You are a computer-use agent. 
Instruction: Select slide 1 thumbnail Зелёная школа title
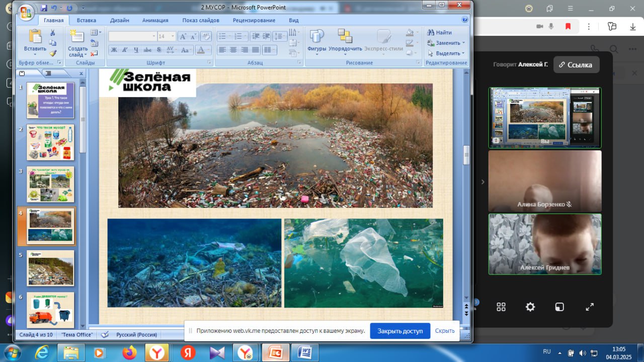click(50, 100)
